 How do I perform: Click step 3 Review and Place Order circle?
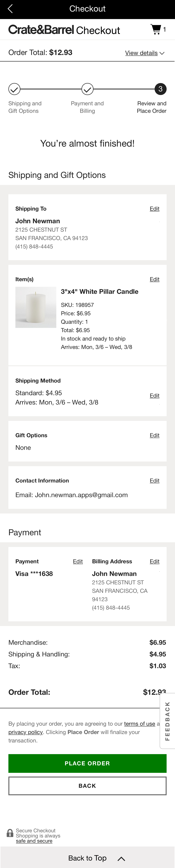pos(161,89)
